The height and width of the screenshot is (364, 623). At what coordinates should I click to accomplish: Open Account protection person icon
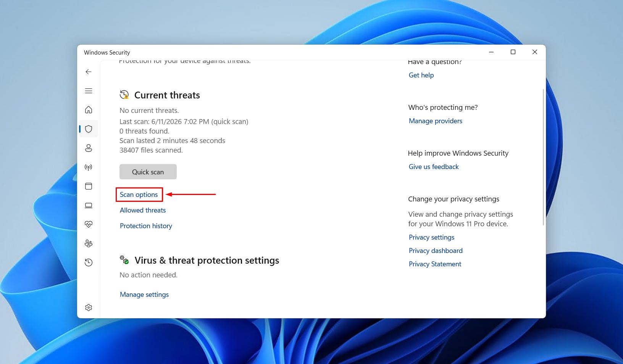(x=89, y=148)
